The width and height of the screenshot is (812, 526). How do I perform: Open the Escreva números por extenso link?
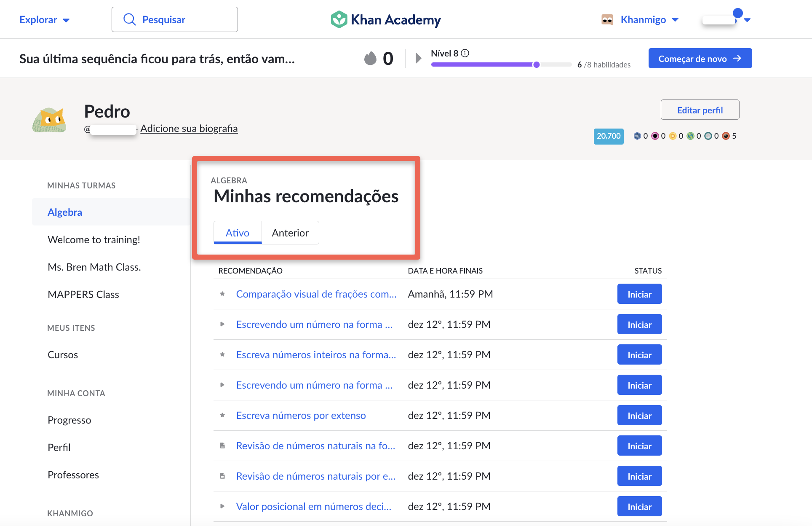(301, 415)
